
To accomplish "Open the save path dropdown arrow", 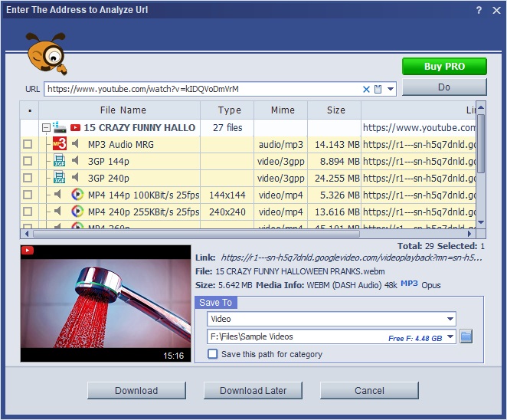I will click(x=450, y=336).
